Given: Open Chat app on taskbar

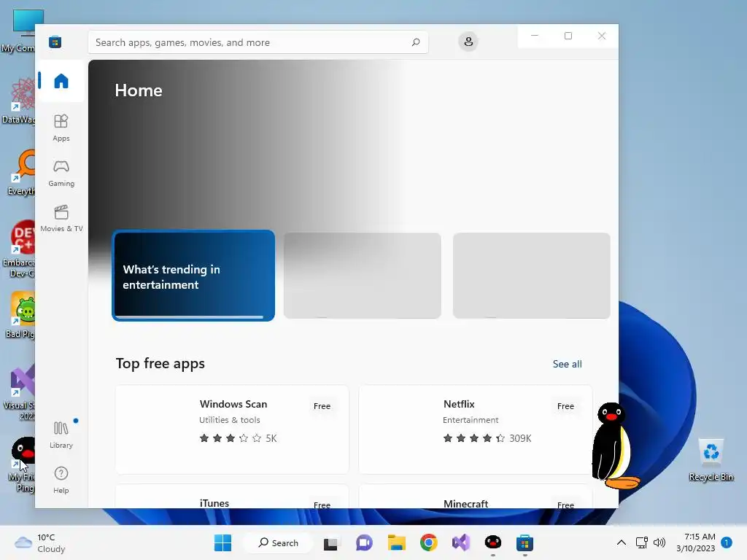Looking at the screenshot, I should point(364,542).
